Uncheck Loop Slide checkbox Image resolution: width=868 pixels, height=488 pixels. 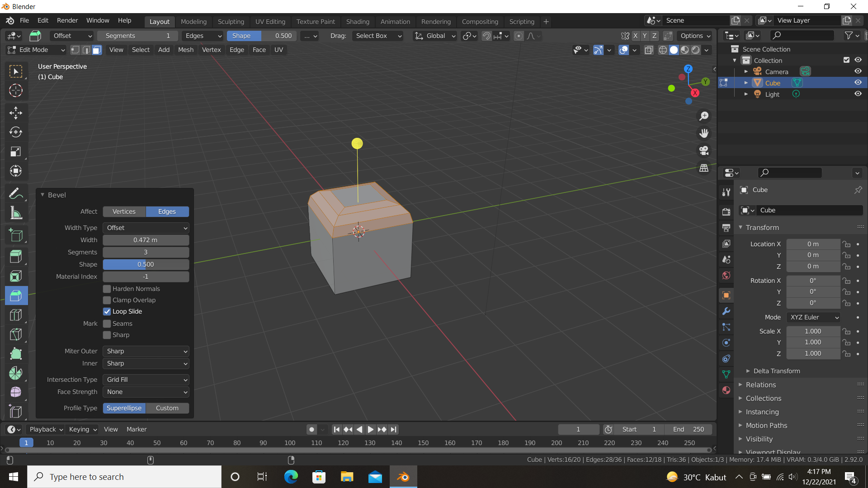click(x=107, y=311)
